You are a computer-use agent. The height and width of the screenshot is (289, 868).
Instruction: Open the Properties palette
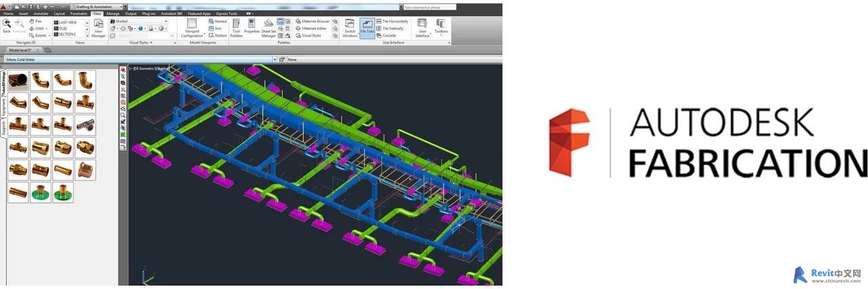(252, 27)
